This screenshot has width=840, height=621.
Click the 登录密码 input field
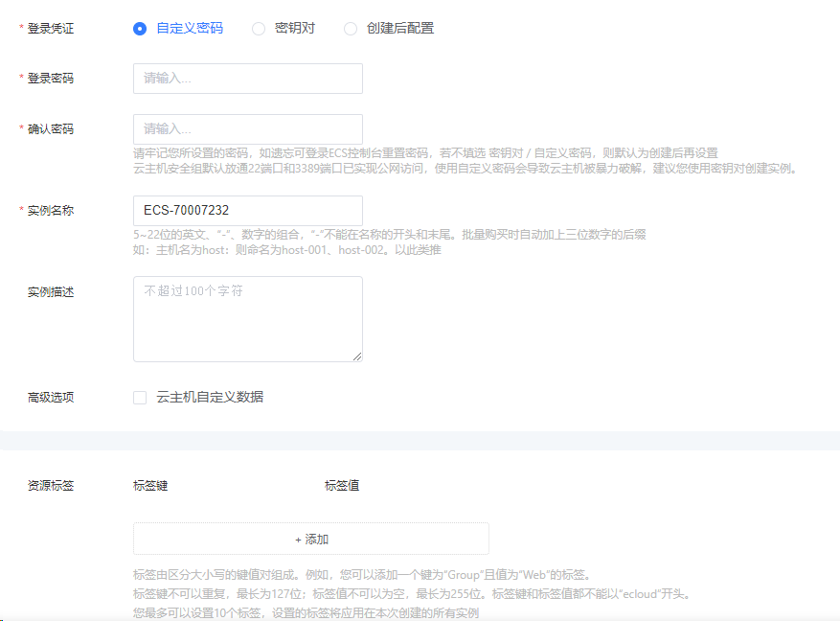tap(247, 79)
